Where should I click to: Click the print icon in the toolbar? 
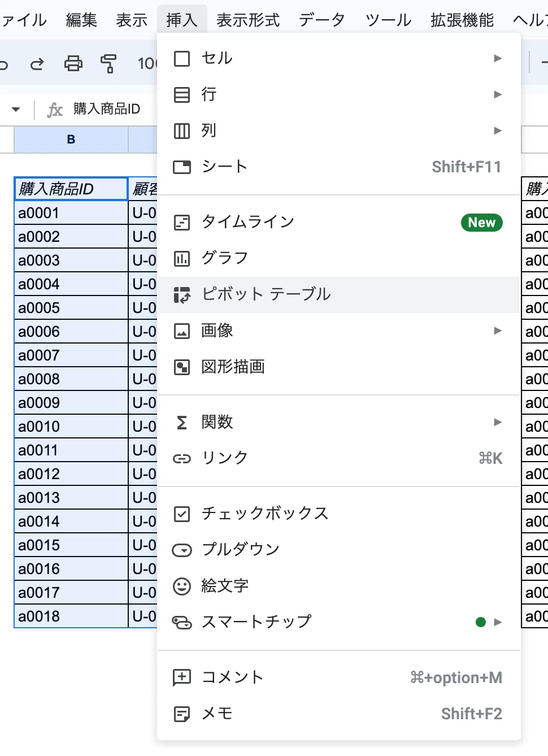tap(73, 63)
